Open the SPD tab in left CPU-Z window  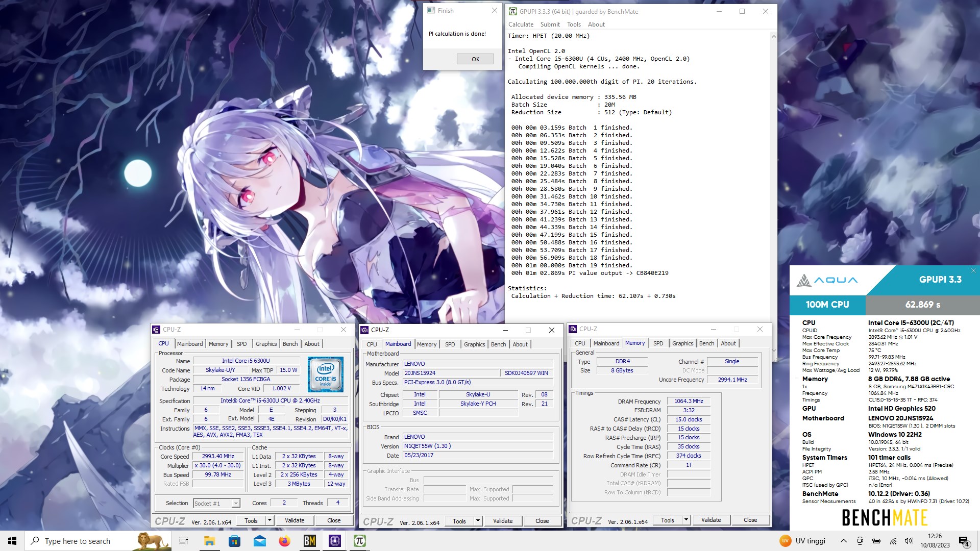[x=242, y=344]
